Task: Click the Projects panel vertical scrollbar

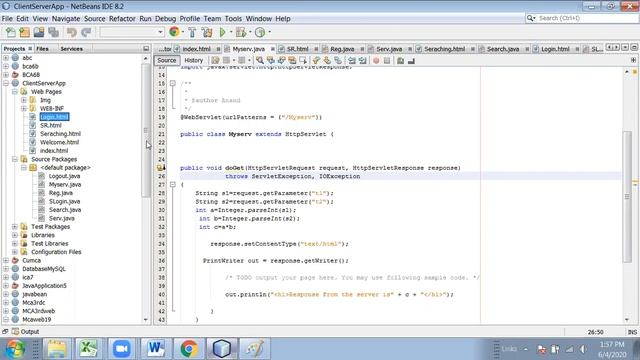Action: 146,131
